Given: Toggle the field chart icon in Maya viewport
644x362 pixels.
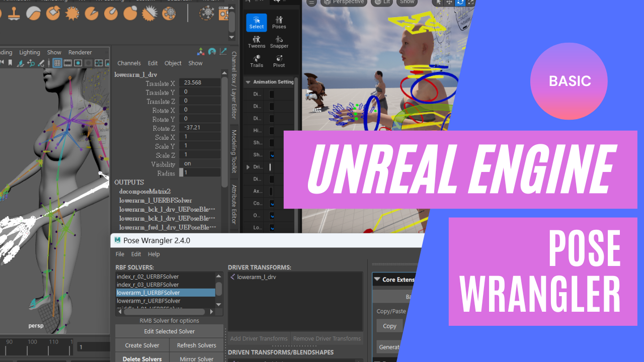Looking at the screenshot, I should (99, 63).
